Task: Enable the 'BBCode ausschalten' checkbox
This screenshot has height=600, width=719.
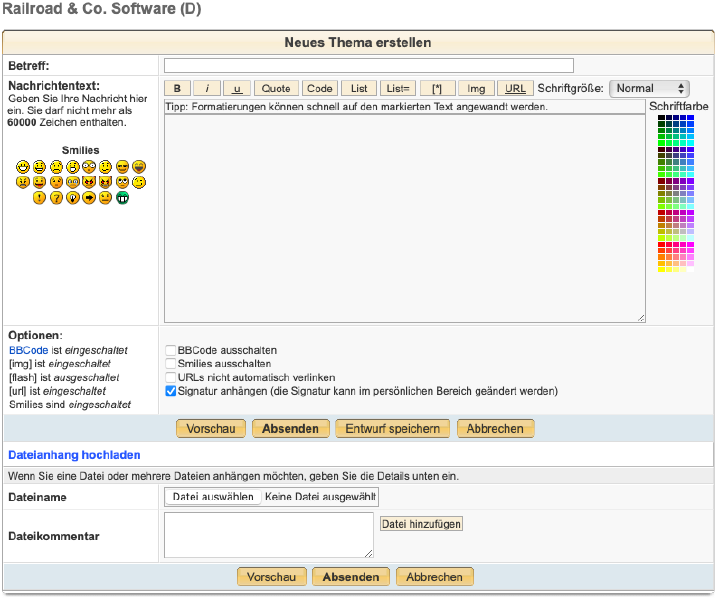Action: pos(171,350)
